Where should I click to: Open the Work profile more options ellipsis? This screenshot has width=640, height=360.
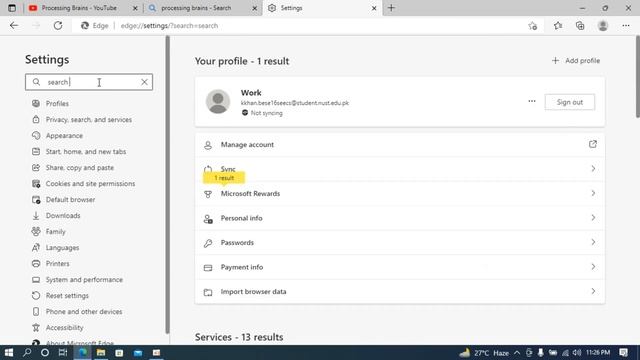(x=531, y=101)
